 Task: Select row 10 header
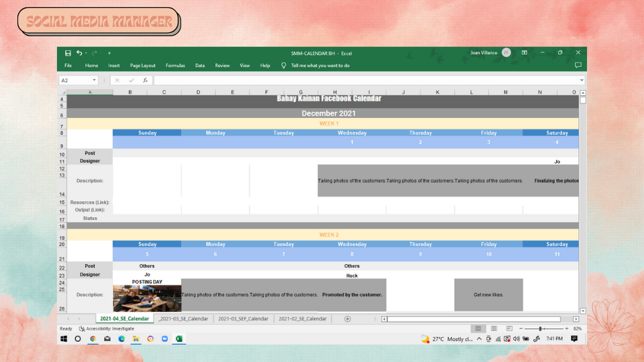[62, 154]
